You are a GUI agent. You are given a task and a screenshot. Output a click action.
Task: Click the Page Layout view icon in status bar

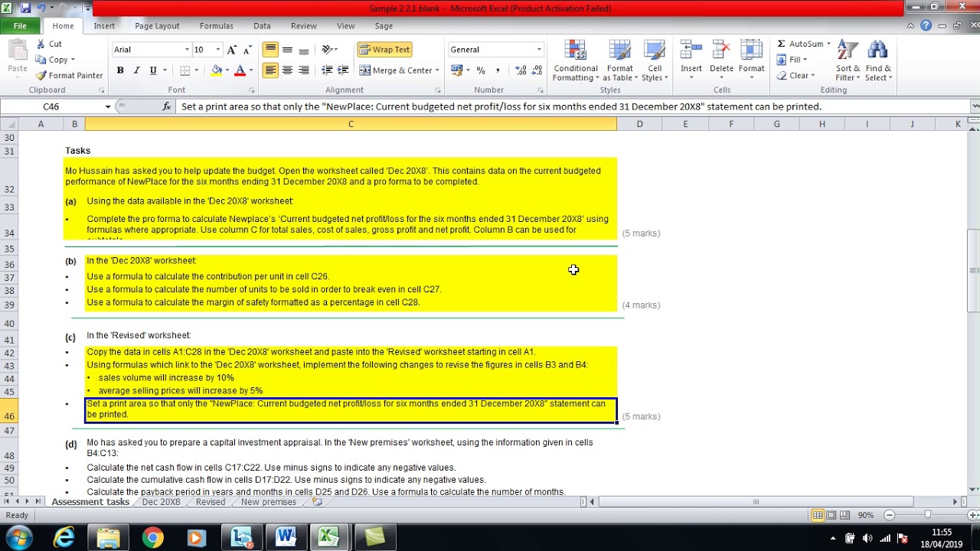[832, 515]
